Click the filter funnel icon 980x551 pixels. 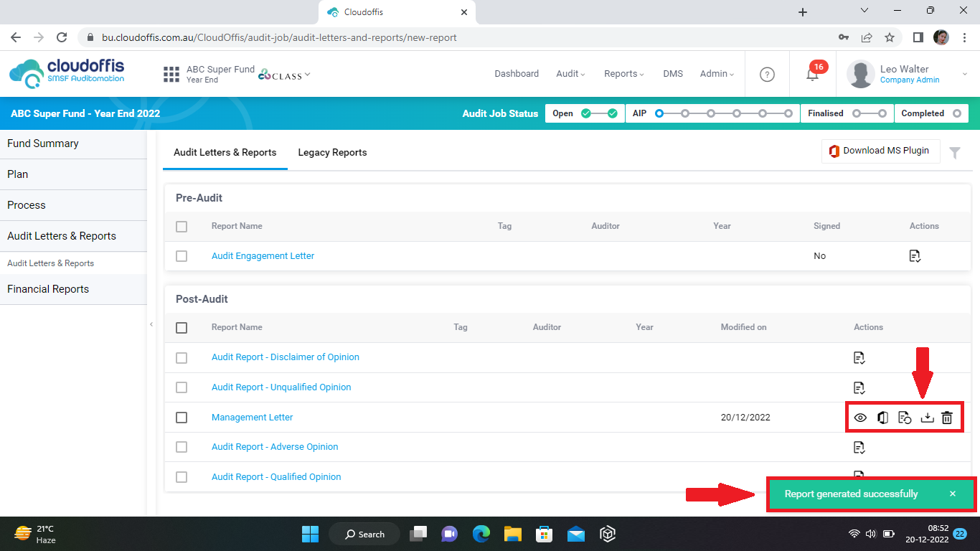(955, 152)
